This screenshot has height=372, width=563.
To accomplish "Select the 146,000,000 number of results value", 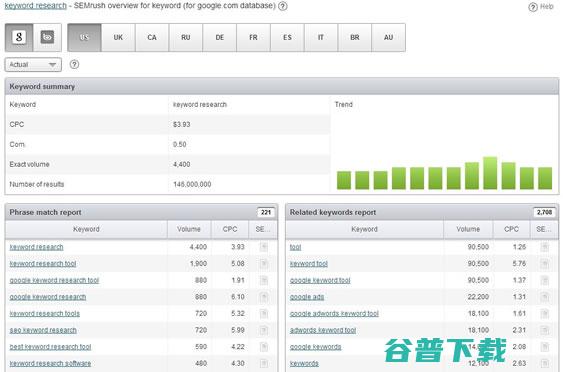I will point(192,184).
